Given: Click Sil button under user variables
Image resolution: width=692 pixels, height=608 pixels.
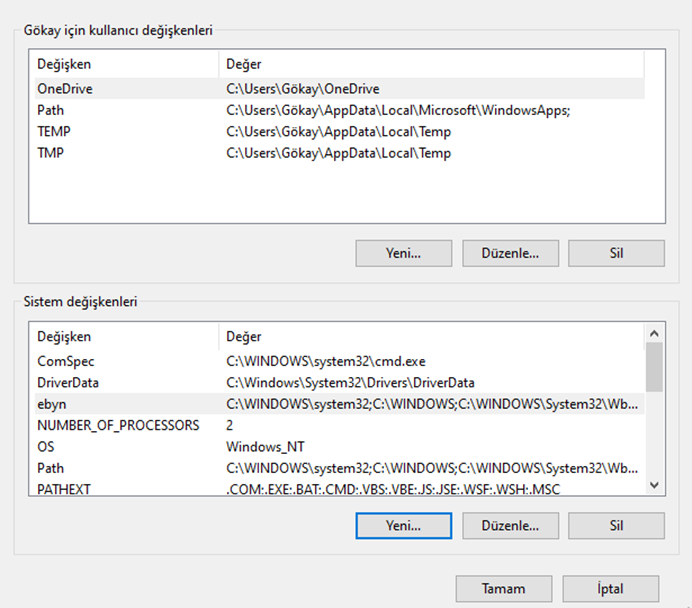Looking at the screenshot, I should click(x=616, y=253).
